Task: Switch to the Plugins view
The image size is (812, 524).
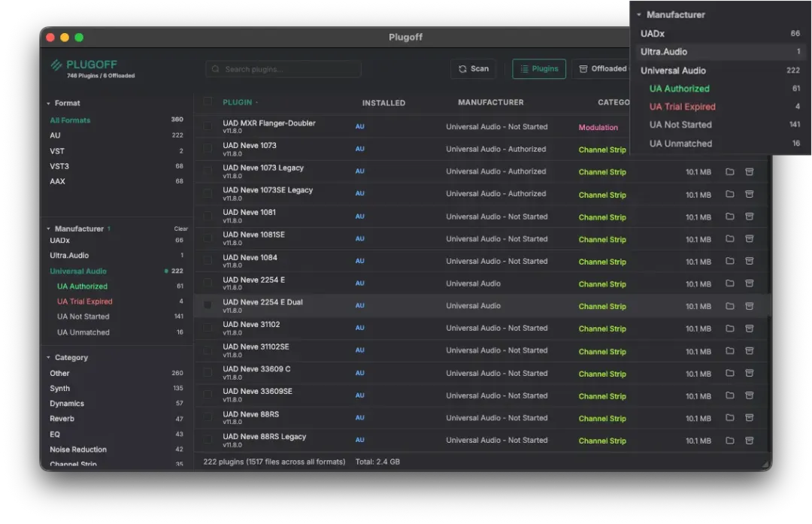Action: pyautogui.click(x=539, y=69)
